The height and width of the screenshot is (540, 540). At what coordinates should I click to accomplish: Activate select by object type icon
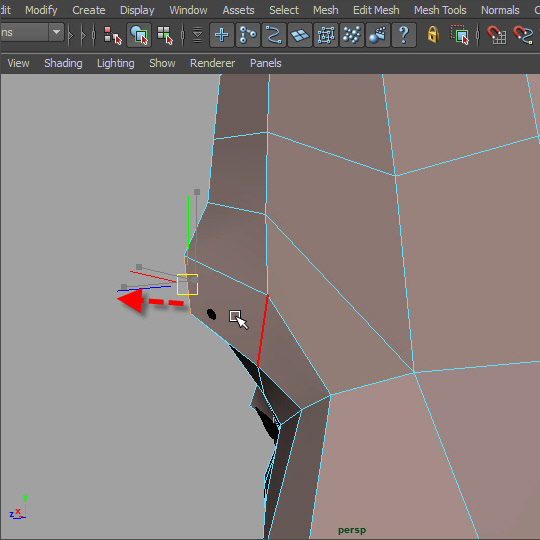(x=139, y=35)
